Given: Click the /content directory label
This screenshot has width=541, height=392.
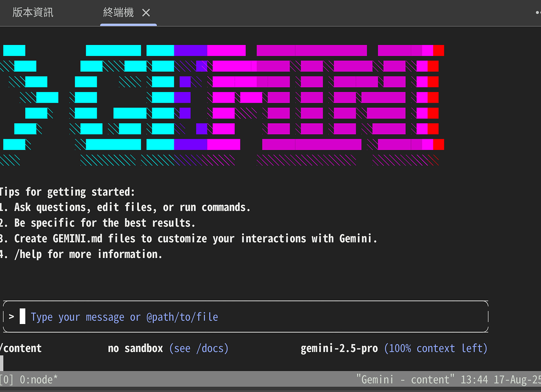Looking at the screenshot, I should click(21, 348).
